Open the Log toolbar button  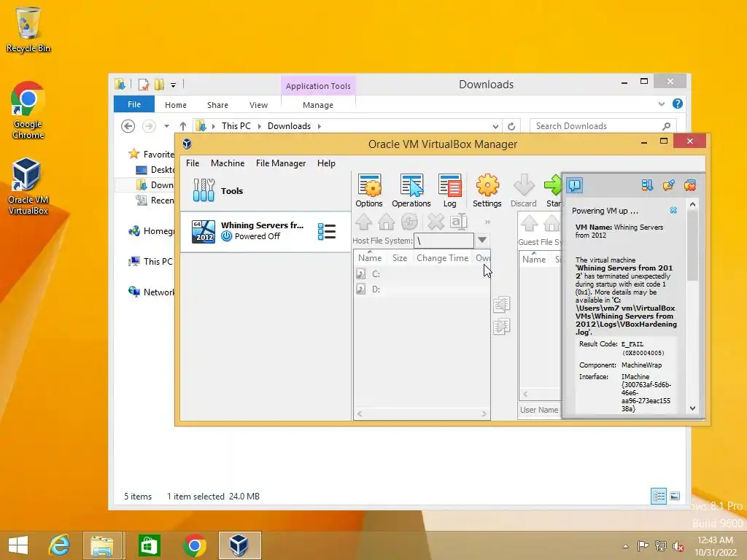point(449,190)
